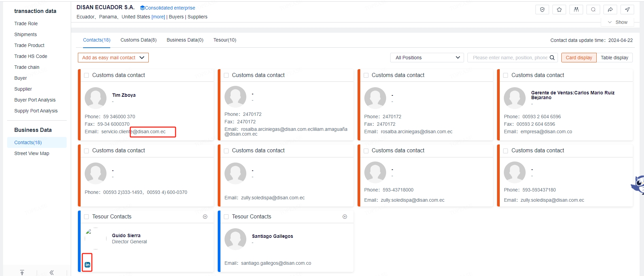Switch to Table display view
The width and height of the screenshot is (644, 276).
[614, 58]
